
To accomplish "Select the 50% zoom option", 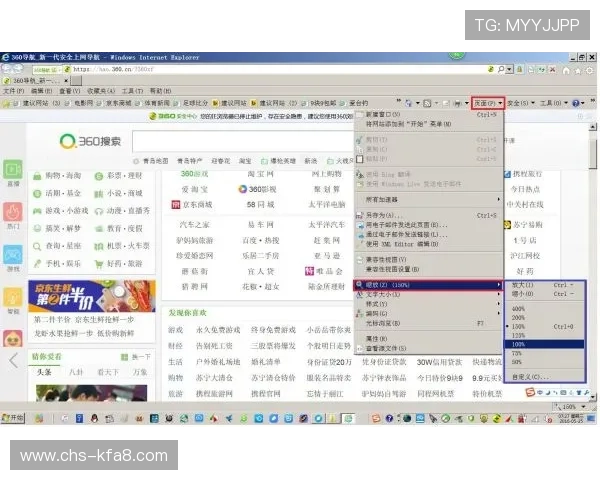I will tap(545, 362).
